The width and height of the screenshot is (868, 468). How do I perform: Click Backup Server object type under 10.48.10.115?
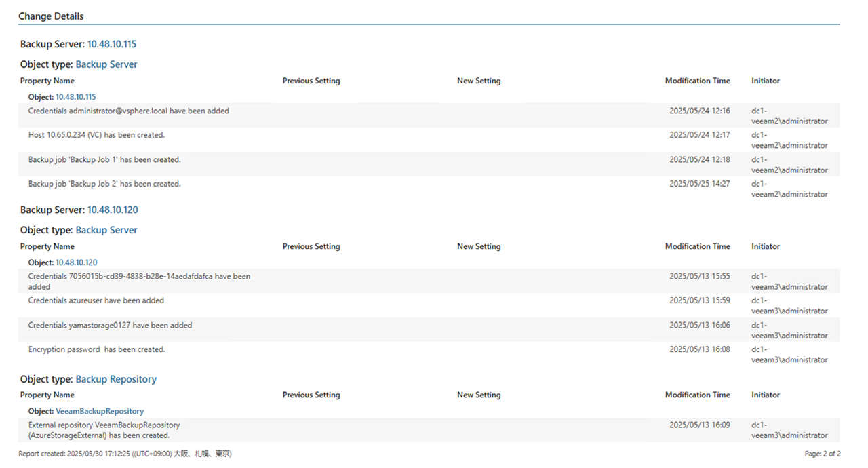[106, 64]
